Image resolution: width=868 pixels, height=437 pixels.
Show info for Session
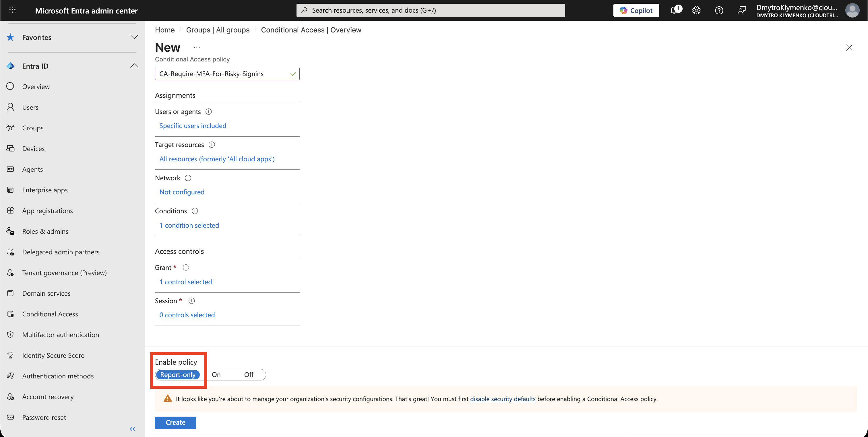[x=191, y=301]
